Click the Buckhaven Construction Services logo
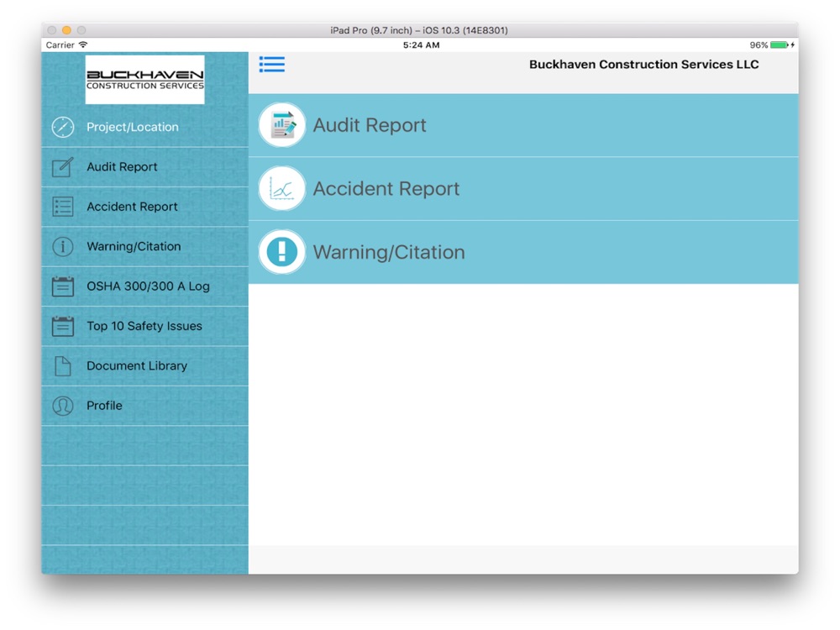The height and width of the screenshot is (630, 840). [x=144, y=80]
